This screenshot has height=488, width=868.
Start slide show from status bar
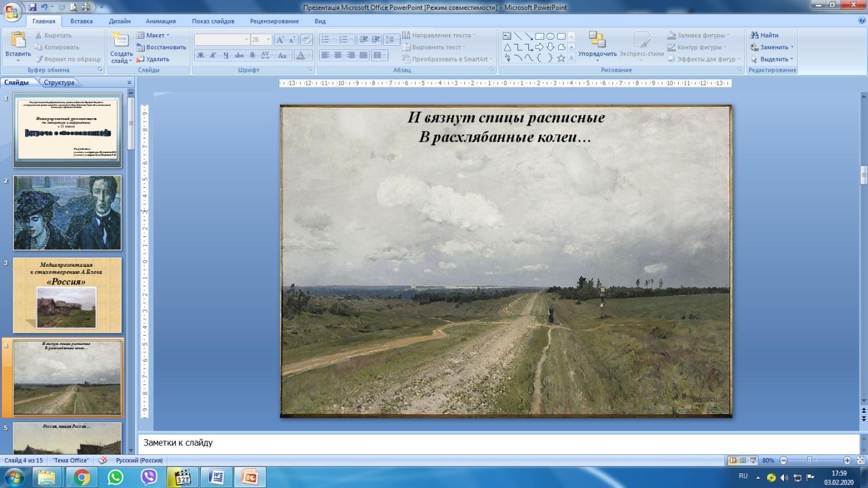[753, 460]
